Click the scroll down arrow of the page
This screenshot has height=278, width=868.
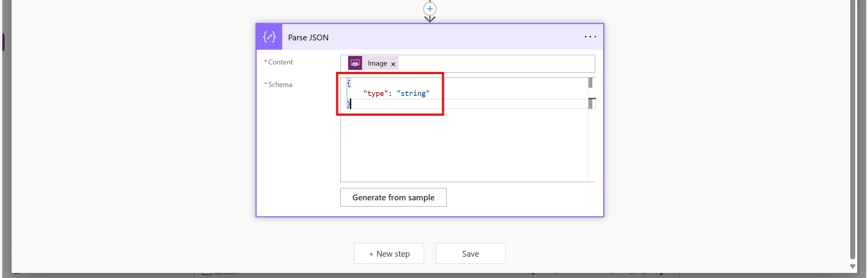pyautogui.click(x=852, y=266)
